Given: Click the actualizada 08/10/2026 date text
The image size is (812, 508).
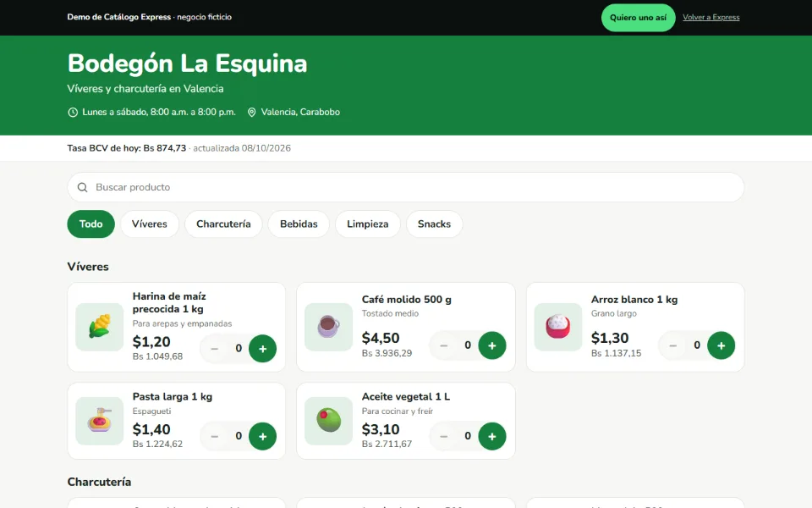Looking at the screenshot, I should 242,148.
